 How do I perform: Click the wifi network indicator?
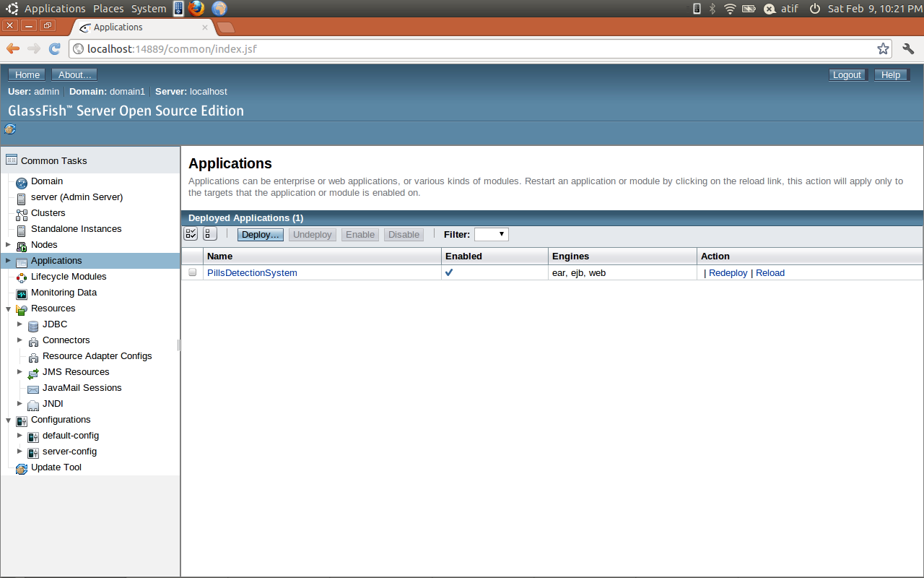tap(730, 9)
